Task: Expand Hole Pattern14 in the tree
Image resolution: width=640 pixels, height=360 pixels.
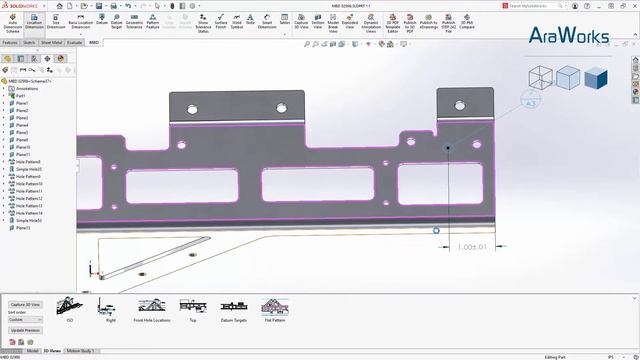Action: [x=4, y=213]
